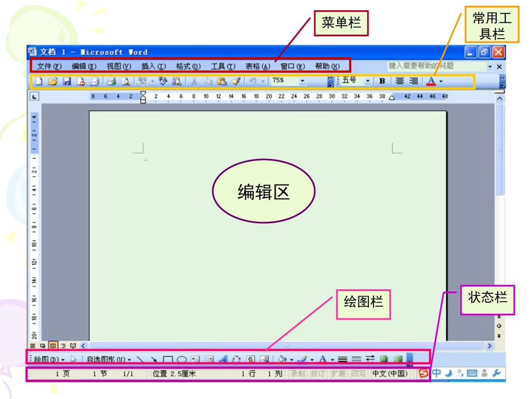The width and height of the screenshot is (532, 399).
Task: Click the Copy icon
Action: [207, 81]
